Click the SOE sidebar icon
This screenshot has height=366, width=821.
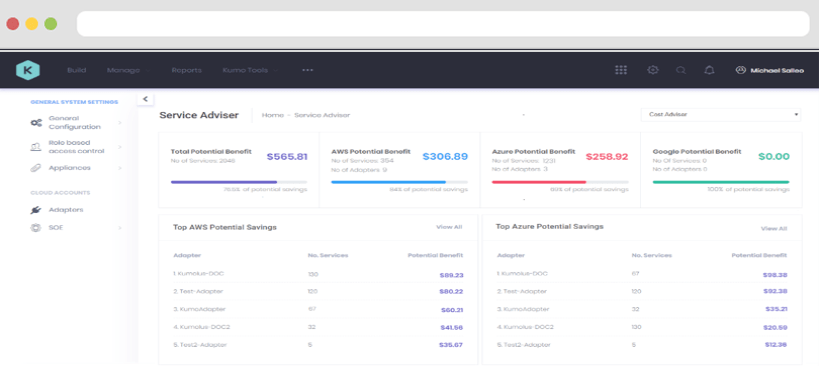(x=36, y=228)
